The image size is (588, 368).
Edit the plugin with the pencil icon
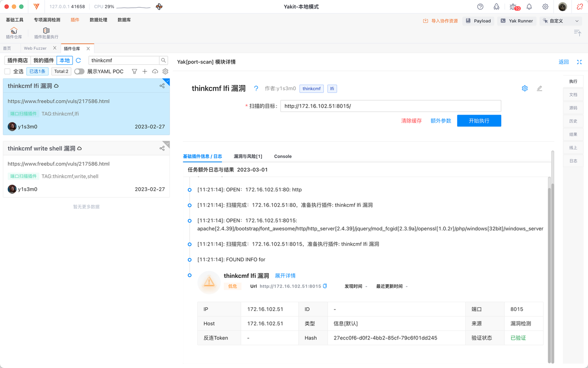539,88
